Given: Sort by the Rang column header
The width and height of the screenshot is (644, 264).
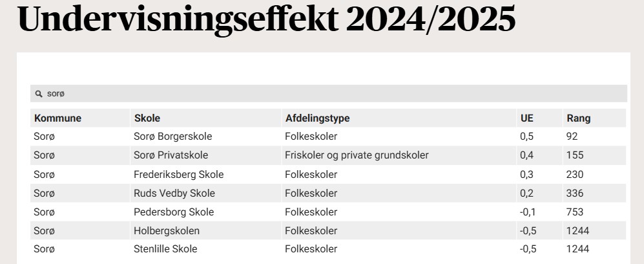Looking at the screenshot, I should click(x=578, y=118).
